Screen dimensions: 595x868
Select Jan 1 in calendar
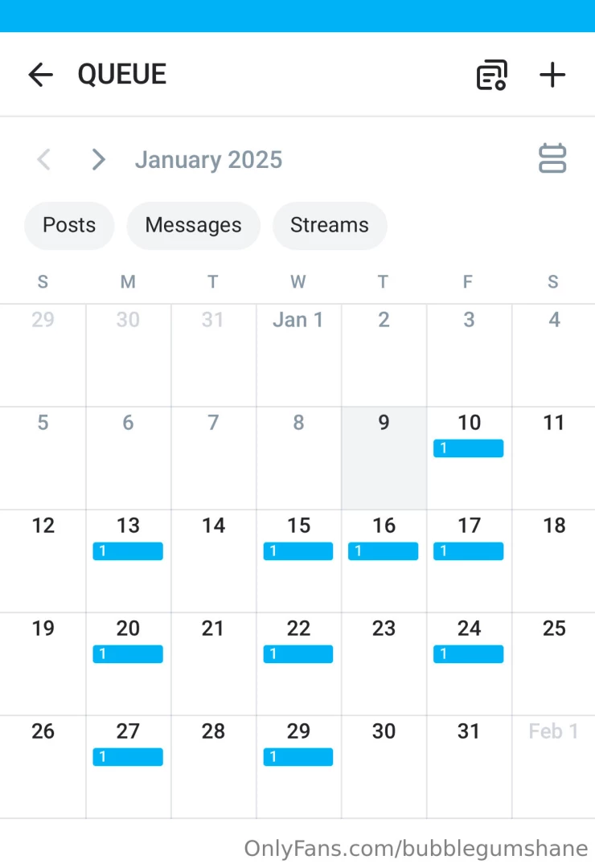coord(298,355)
